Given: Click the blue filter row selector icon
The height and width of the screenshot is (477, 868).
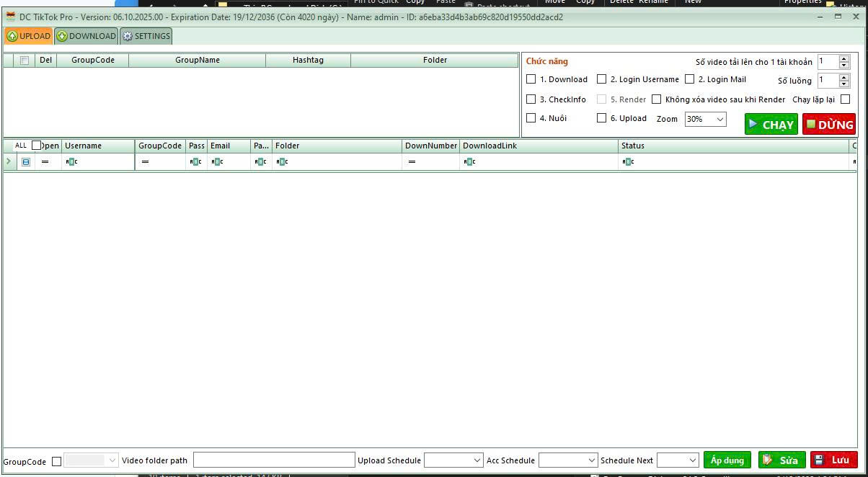Looking at the screenshot, I should (26, 162).
